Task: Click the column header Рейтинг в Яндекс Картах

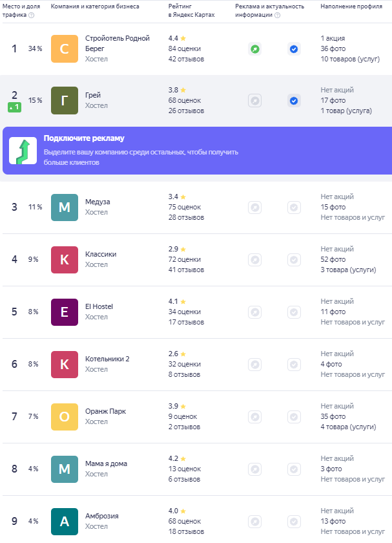Action: point(191,10)
